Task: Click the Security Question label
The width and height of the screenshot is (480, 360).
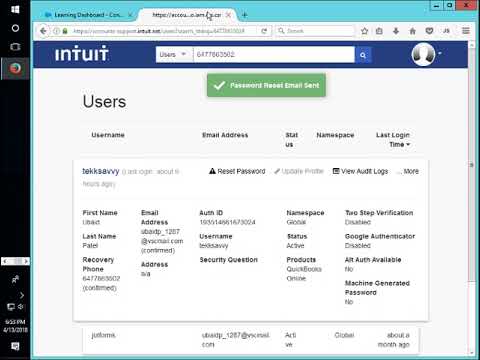Action: click(x=228, y=260)
